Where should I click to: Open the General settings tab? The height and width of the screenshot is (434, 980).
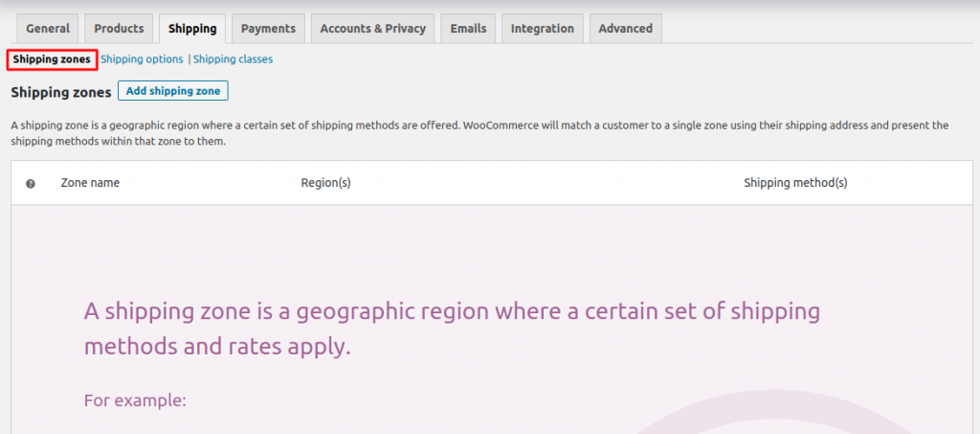(48, 29)
